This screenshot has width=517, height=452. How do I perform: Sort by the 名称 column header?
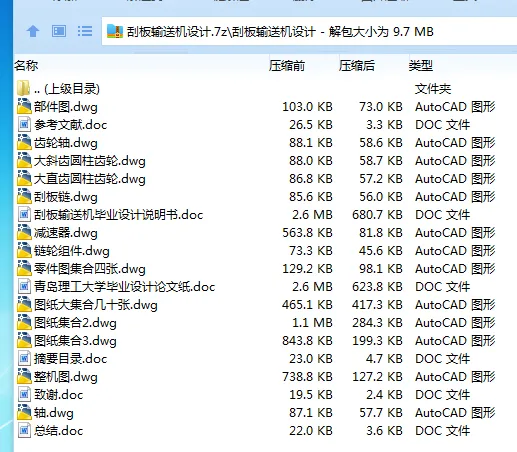[x=26, y=66]
